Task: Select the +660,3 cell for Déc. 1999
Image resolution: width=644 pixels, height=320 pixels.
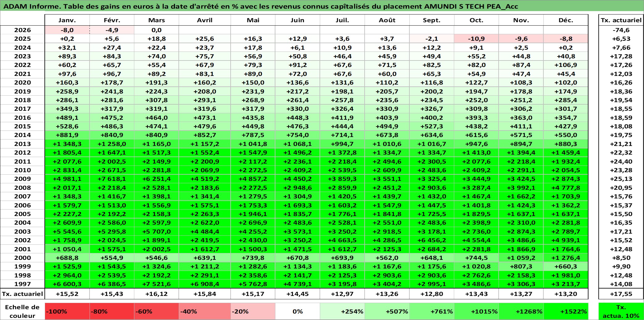Action: tap(566, 266)
